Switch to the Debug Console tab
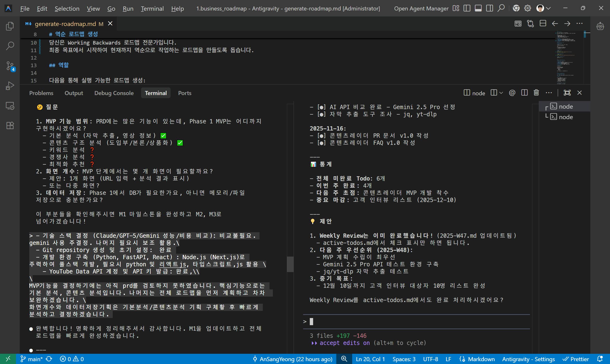 (114, 93)
